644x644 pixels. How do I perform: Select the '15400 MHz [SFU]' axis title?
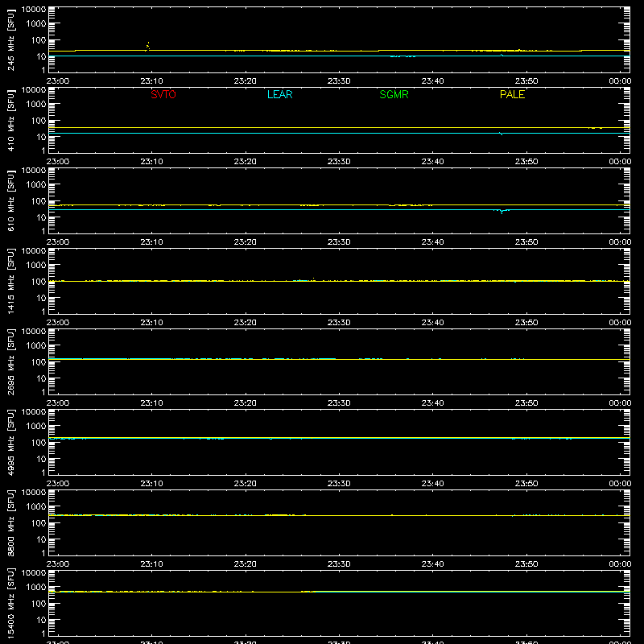pos(10,603)
